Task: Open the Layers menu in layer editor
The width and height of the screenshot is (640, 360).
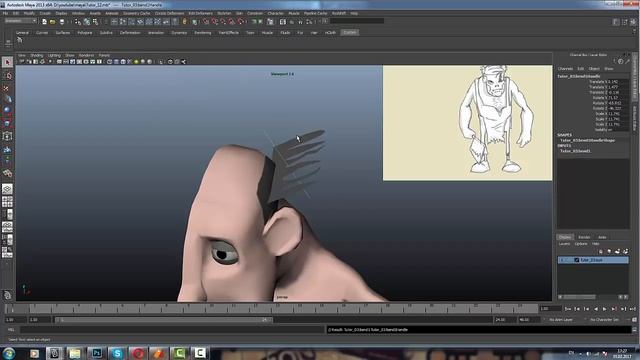Action: [564, 244]
